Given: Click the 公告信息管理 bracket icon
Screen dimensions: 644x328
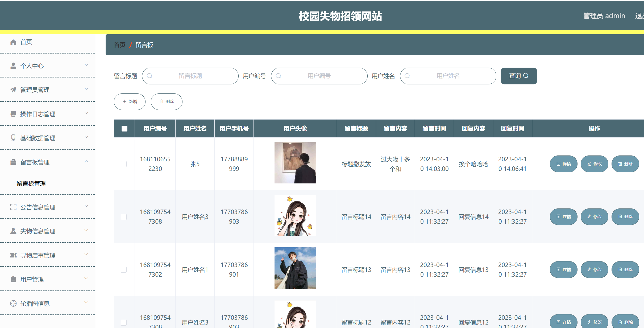Looking at the screenshot, I should [x=13, y=207].
